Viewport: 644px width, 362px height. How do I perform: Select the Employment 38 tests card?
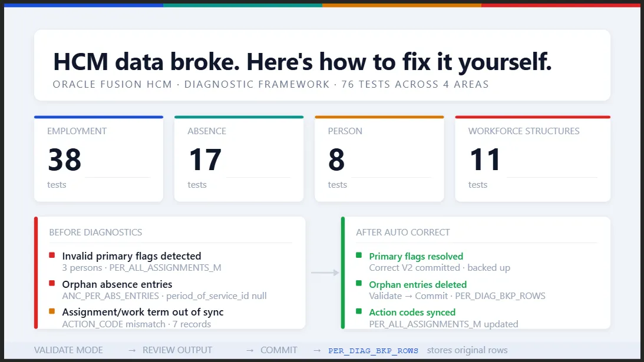click(x=98, y=159)
